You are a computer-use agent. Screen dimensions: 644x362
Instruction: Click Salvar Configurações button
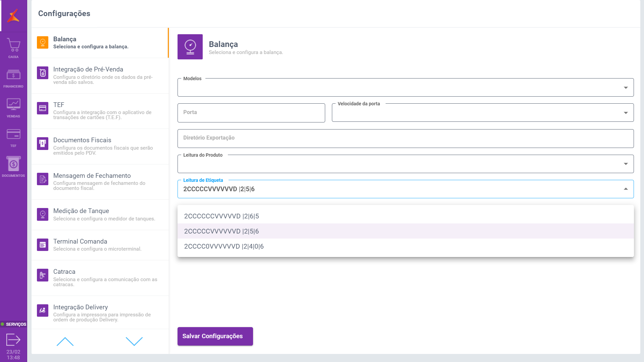215,336
